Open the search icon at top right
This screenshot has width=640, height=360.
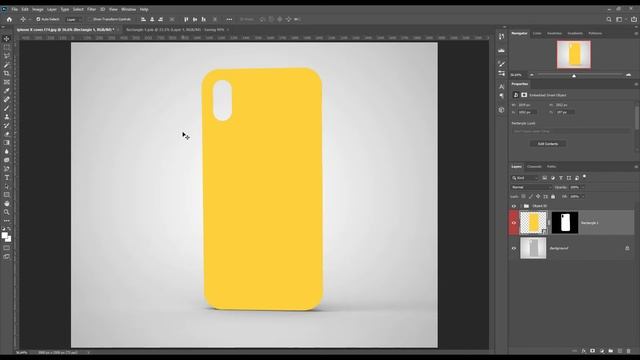click(x=609, y=19)
